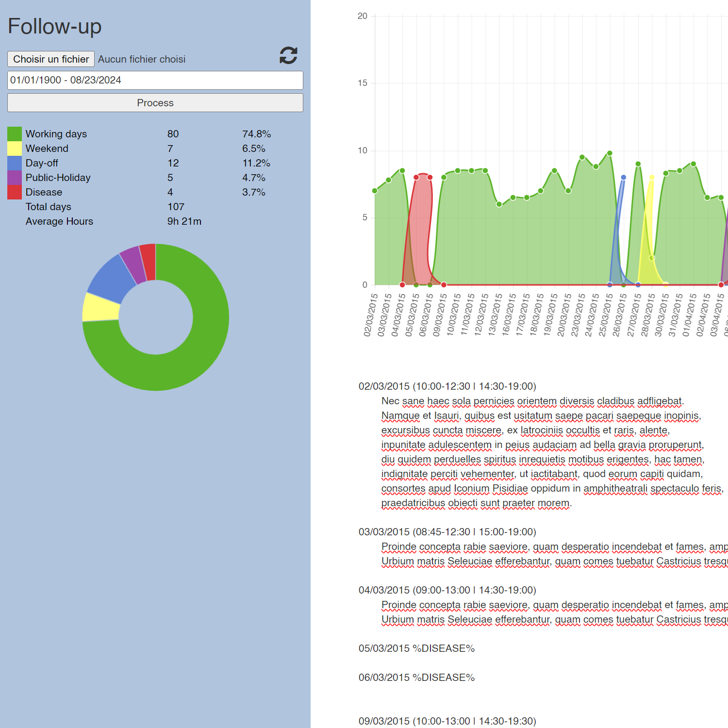This screenshot has width=728, height=728.
Task: Click the blue data point at 26/03/2015 peak
Action: pos(624,178)
